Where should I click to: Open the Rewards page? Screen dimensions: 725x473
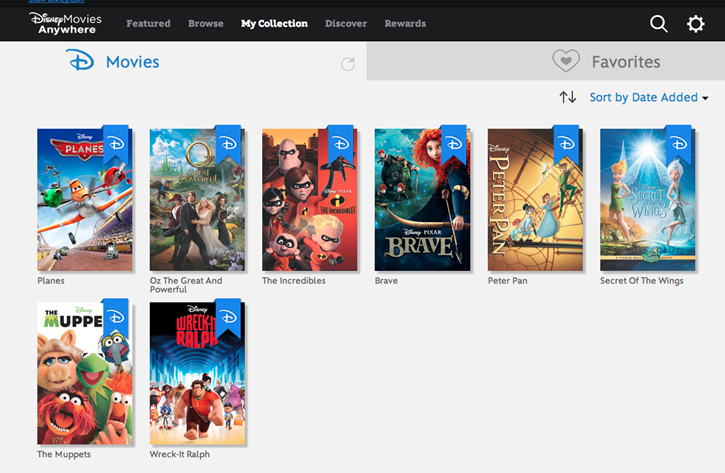click(405, 23)
